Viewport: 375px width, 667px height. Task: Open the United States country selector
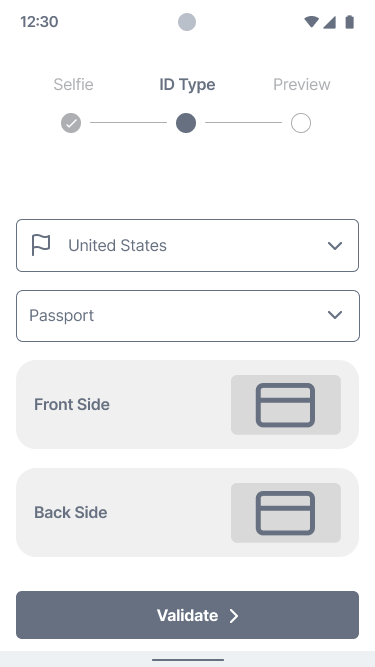point(188,245)
